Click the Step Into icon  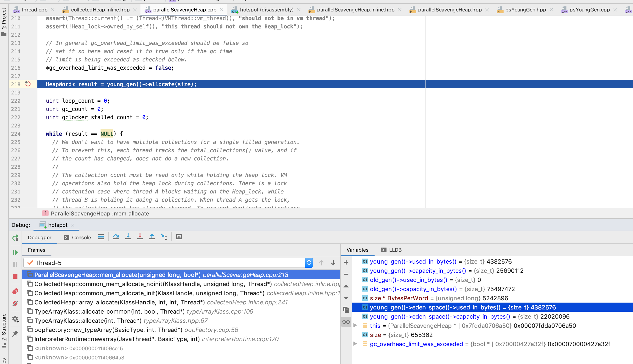click(128, 237)
